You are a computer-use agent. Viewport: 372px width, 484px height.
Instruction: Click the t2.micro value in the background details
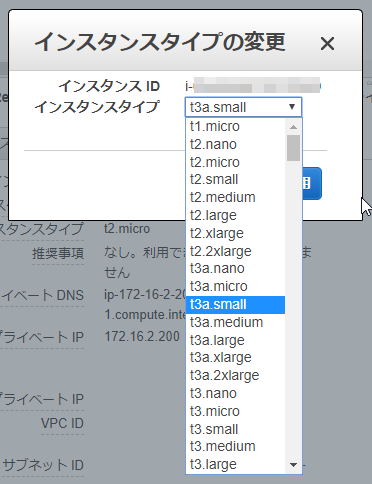pyautogui.click(x=127, y=229)
